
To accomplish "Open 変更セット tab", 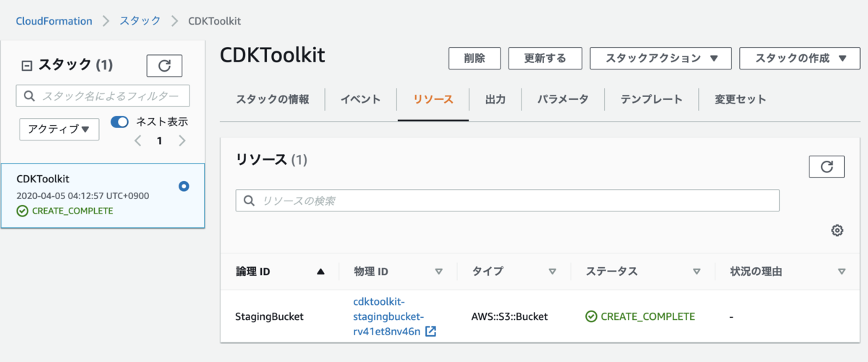I will pos(740,100).
